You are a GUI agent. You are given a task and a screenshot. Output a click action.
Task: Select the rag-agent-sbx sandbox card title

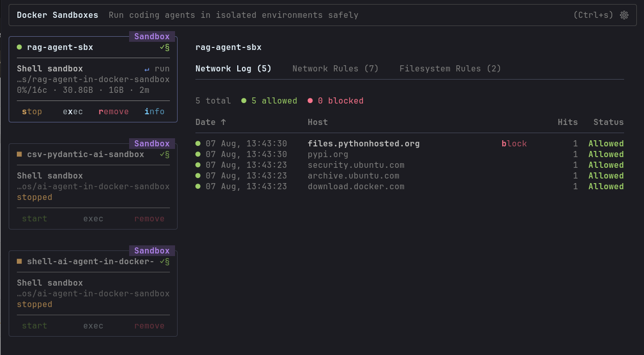60,47
